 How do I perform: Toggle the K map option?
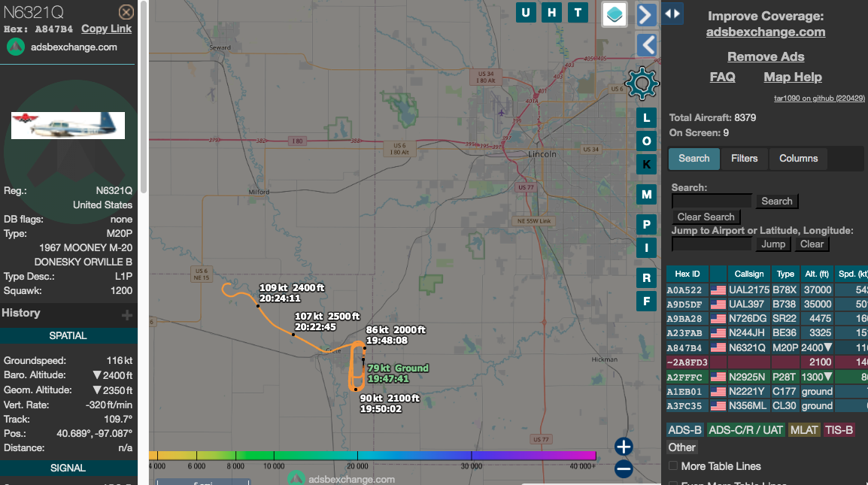(647, 165)
